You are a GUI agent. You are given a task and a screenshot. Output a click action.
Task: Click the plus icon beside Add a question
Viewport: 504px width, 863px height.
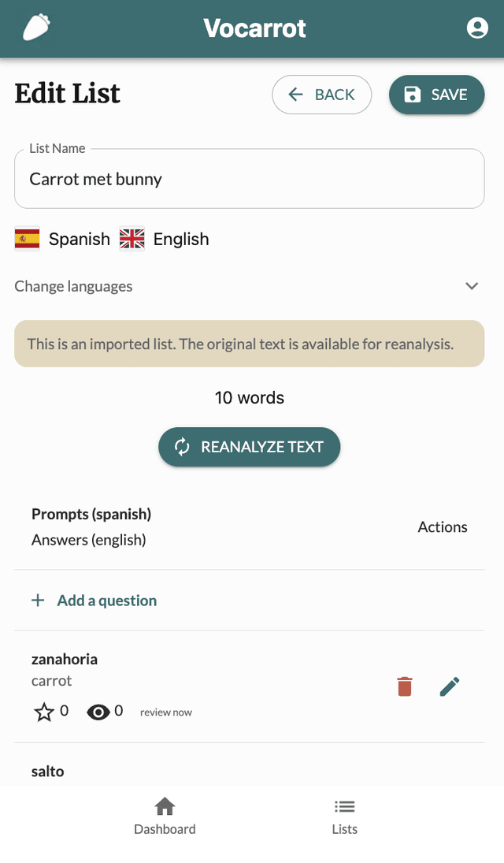pos(37,600)
